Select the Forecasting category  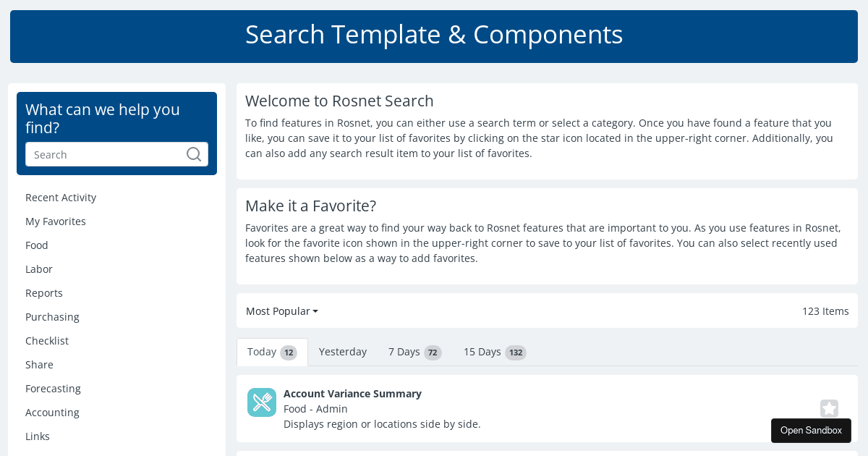tap(53, 389)
